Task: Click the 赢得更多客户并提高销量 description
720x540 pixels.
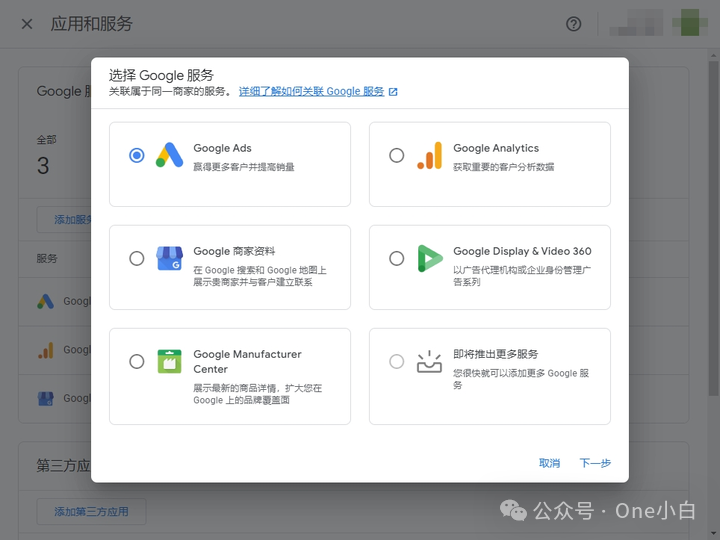Action: [244, 167]
